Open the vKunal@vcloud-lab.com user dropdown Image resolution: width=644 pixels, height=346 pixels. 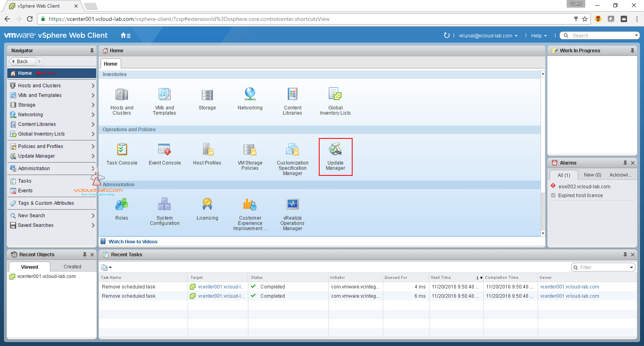click(488, 36)
